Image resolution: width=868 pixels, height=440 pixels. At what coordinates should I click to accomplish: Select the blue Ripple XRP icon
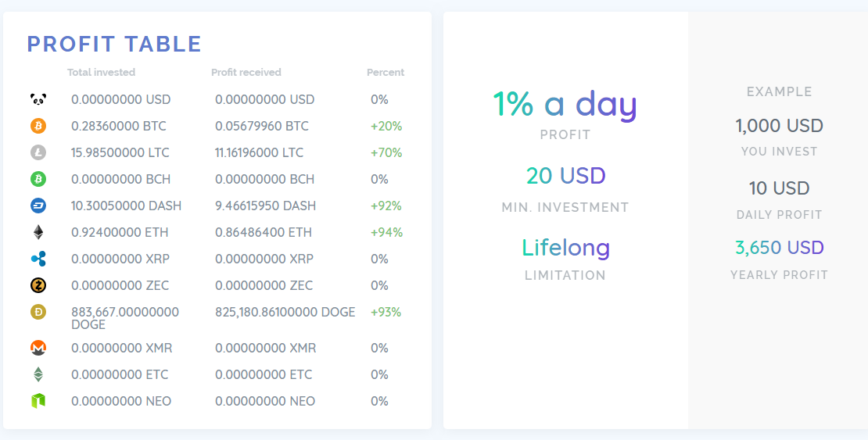(x=38, y=259)
